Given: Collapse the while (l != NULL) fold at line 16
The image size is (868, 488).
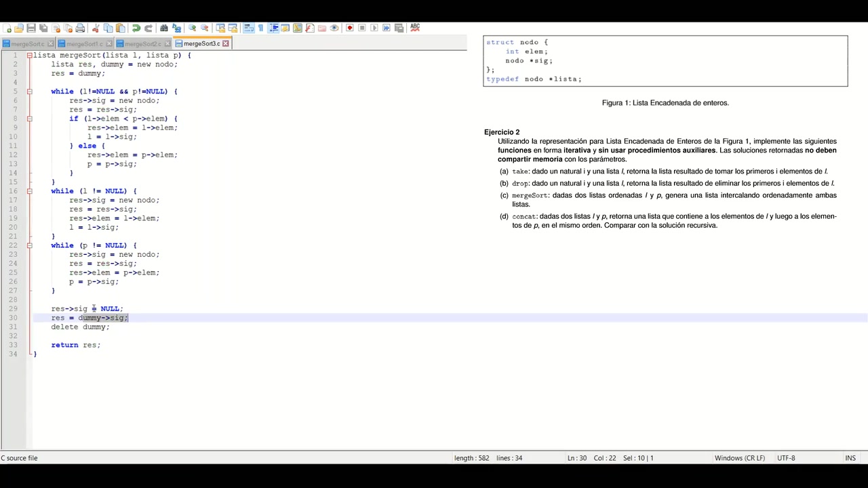Looking at the screenshot, I should tap(29, 191).
